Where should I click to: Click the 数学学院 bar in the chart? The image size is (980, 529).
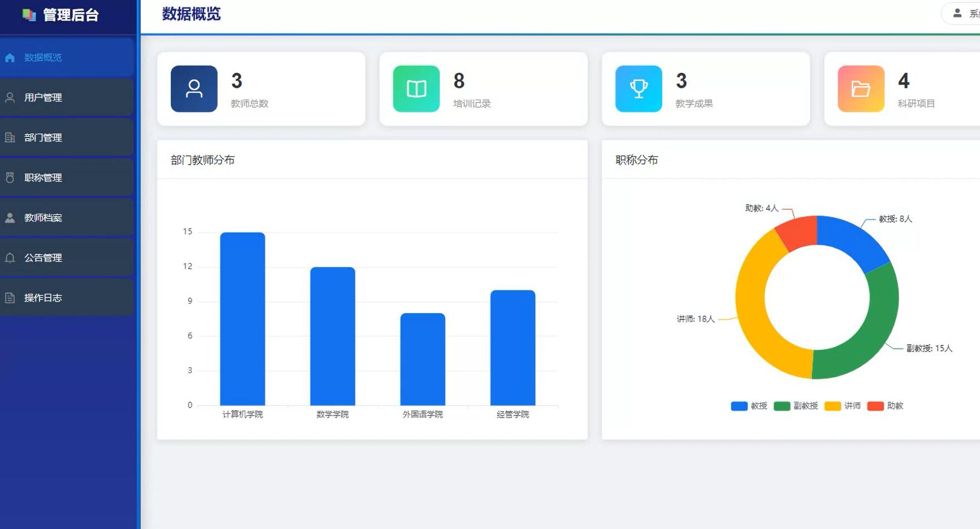point(333,336)
